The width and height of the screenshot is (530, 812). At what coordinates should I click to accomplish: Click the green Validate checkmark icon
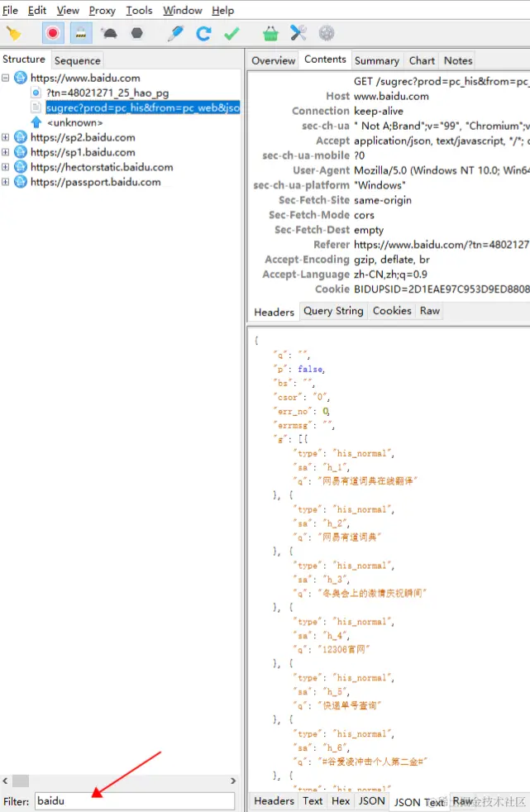[x=232, y=34]
